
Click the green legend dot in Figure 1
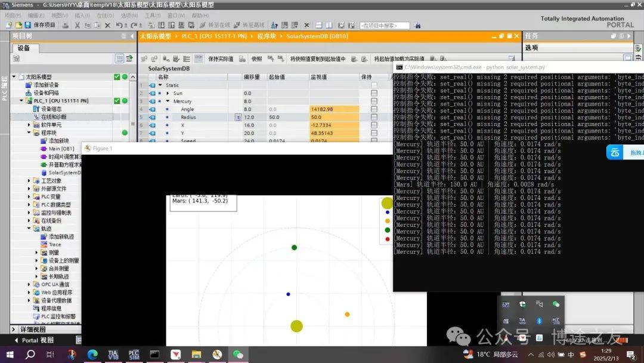[x=387, y=229]
